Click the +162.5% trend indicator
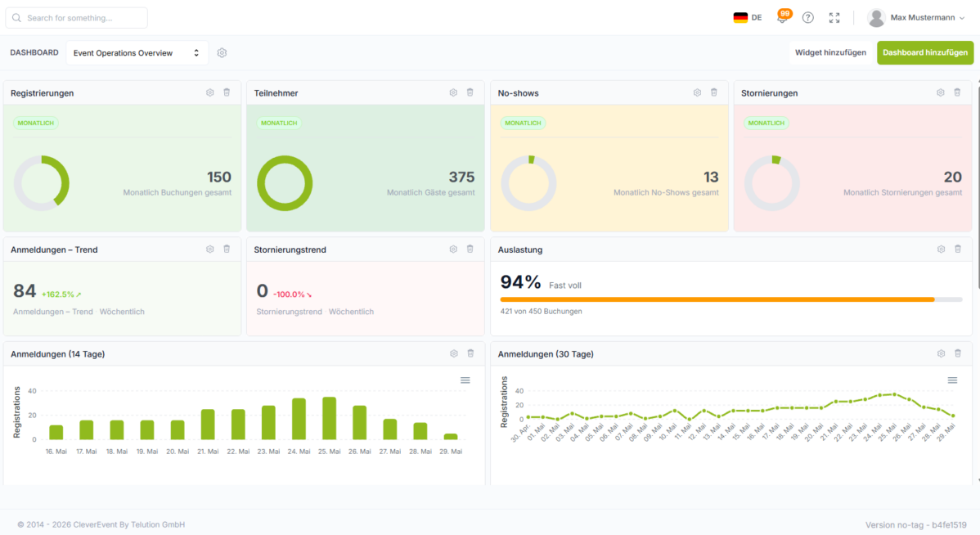The height and width of the screenshot is (535, 980). tap(61, 294)
